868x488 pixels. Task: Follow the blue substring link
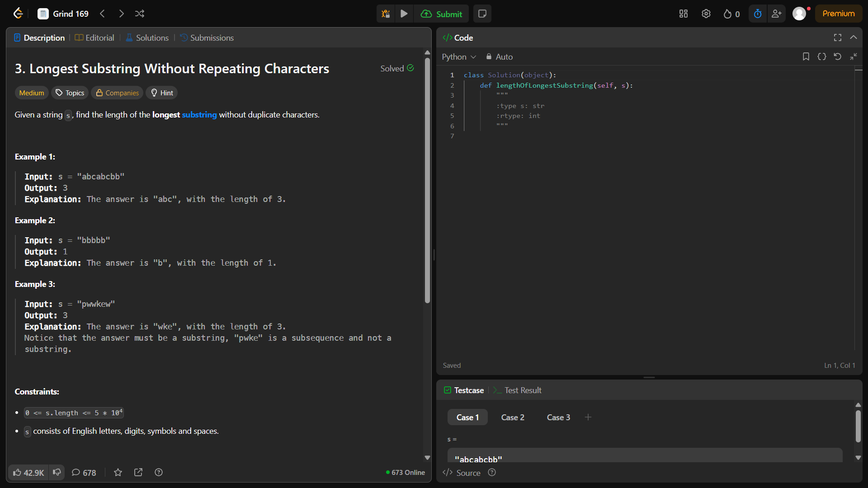[199, 114]
